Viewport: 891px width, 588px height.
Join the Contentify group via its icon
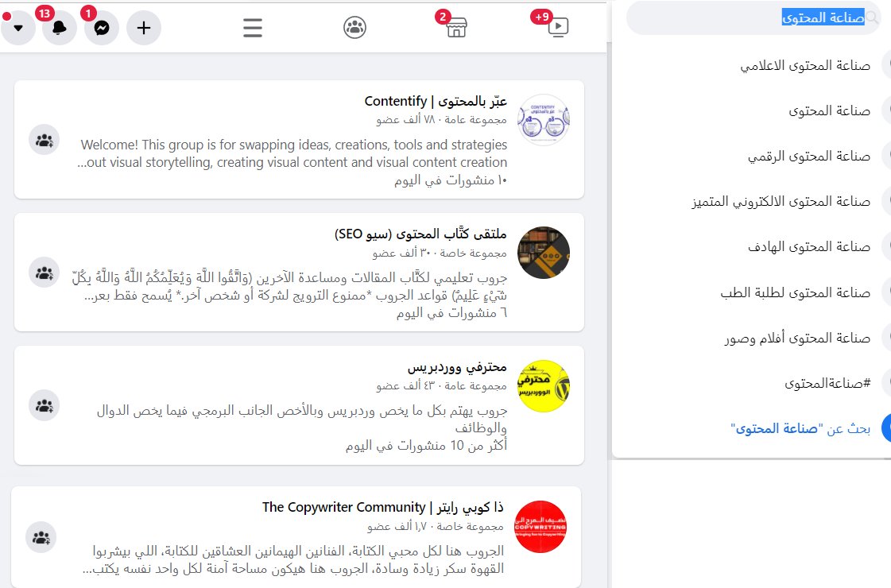pos(45,140)
